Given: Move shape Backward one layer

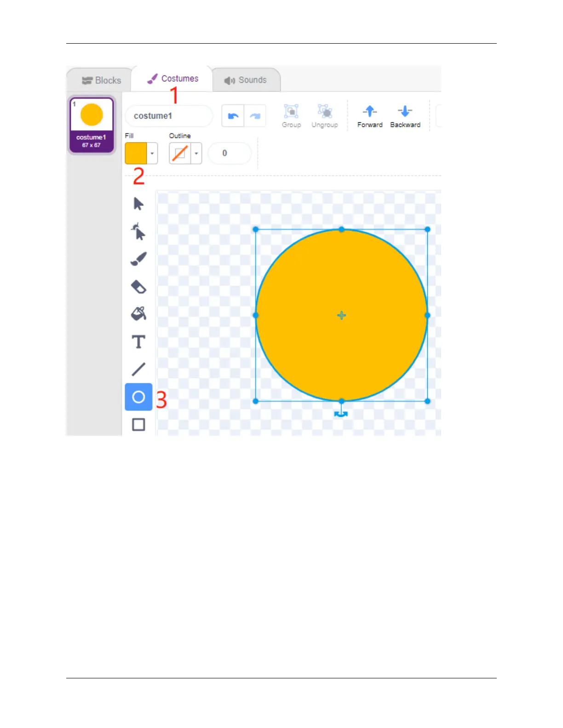Looking at the screenshot, I should pyautogui.click(x=405, y=116).
